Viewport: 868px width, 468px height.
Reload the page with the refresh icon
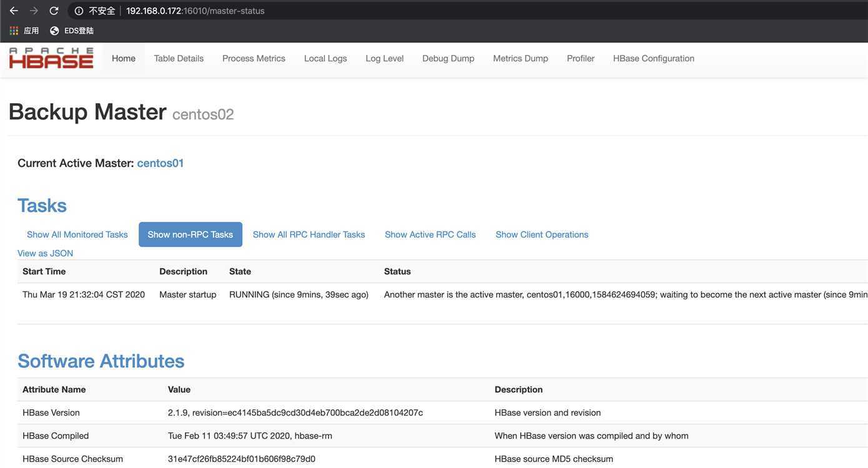[54, 11]
